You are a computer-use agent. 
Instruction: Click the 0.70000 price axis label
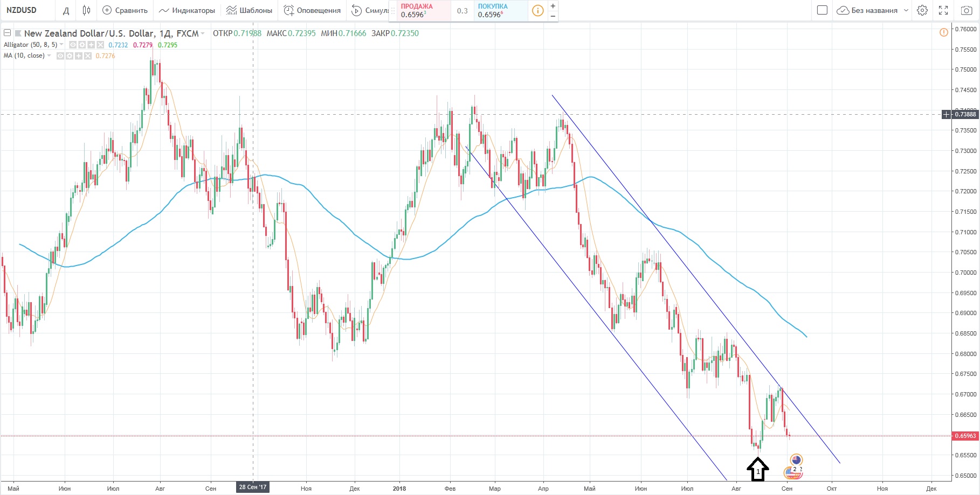pyautogui.click(x=965, y=273)
